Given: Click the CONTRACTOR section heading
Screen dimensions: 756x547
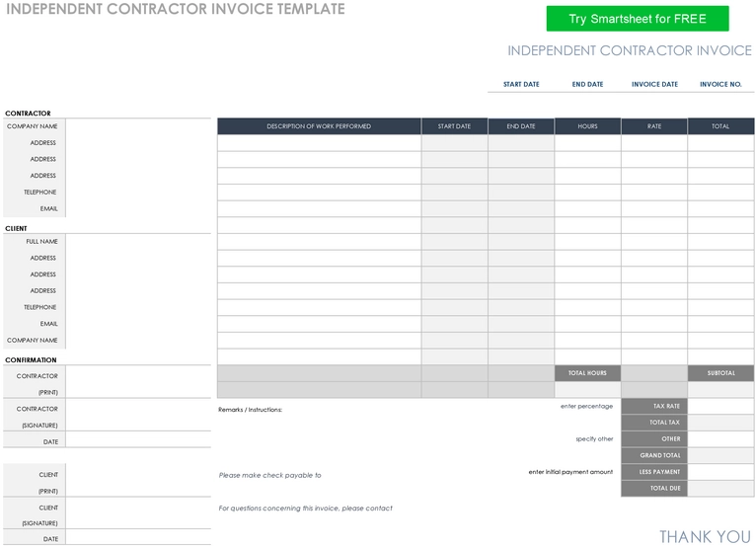Looking at the screenshot, I should [x=28, y=114].
